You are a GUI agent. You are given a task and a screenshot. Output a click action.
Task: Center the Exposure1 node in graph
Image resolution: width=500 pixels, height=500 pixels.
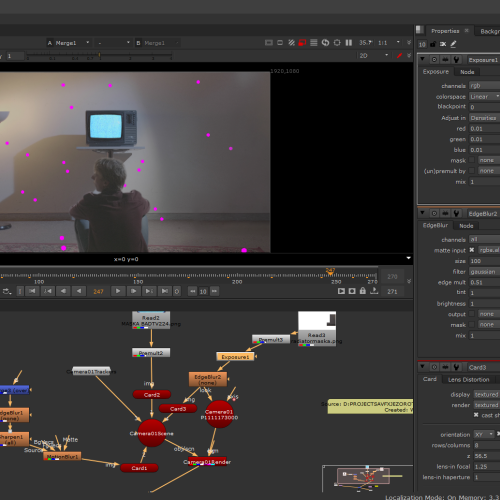(x=434, y=60)
